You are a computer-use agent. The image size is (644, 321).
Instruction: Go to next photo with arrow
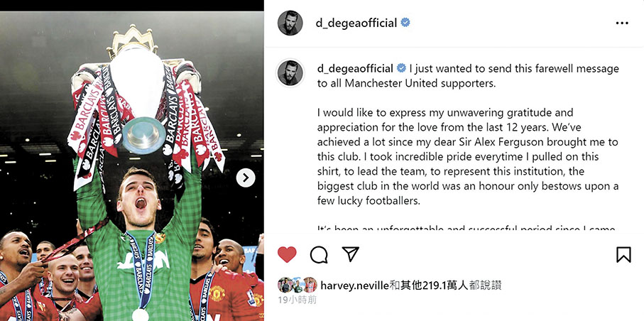click(246, 178)
